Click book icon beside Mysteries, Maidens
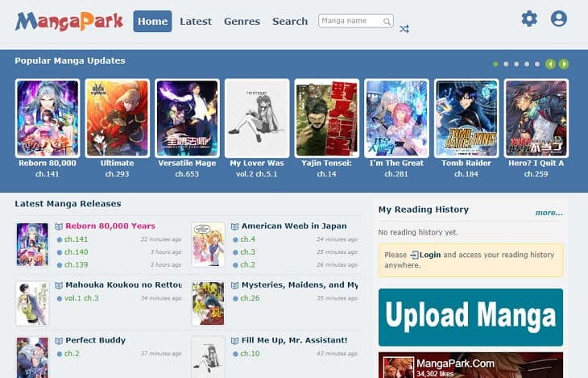 click(234, 285)
